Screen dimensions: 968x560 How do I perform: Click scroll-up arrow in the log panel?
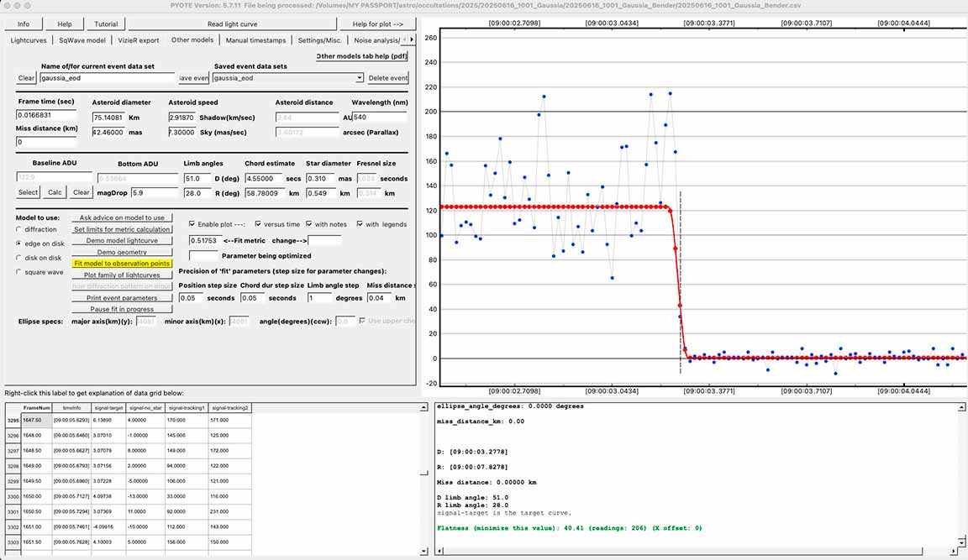962,407
